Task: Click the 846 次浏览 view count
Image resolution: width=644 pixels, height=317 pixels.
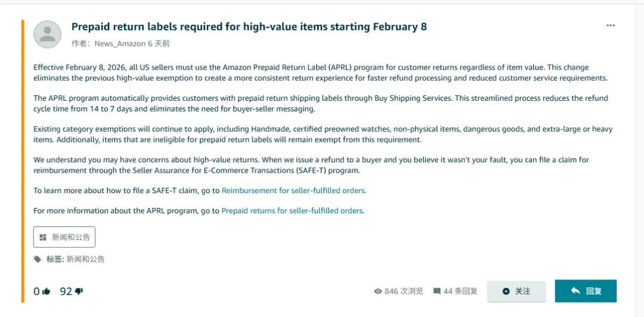Action: point(404,291)
